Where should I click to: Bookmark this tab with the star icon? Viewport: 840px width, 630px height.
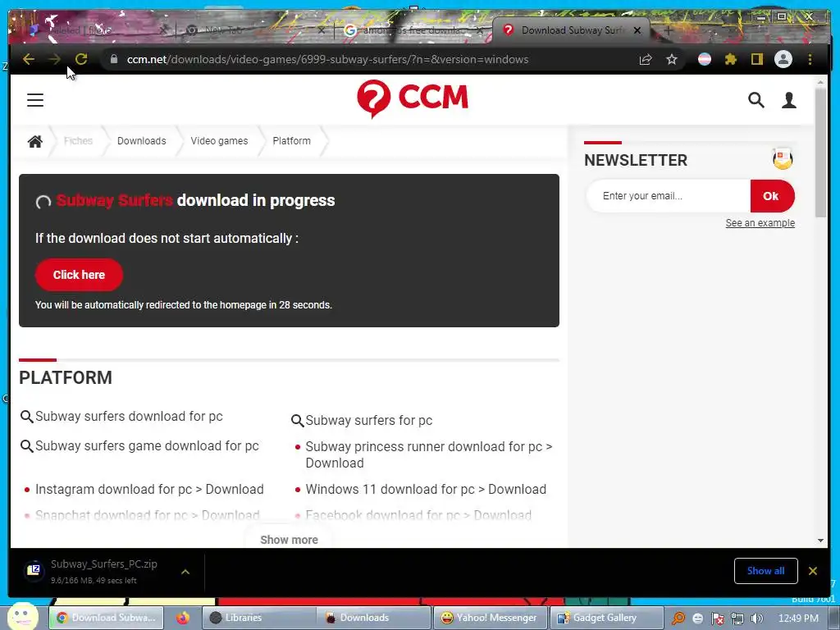[672, 59]
